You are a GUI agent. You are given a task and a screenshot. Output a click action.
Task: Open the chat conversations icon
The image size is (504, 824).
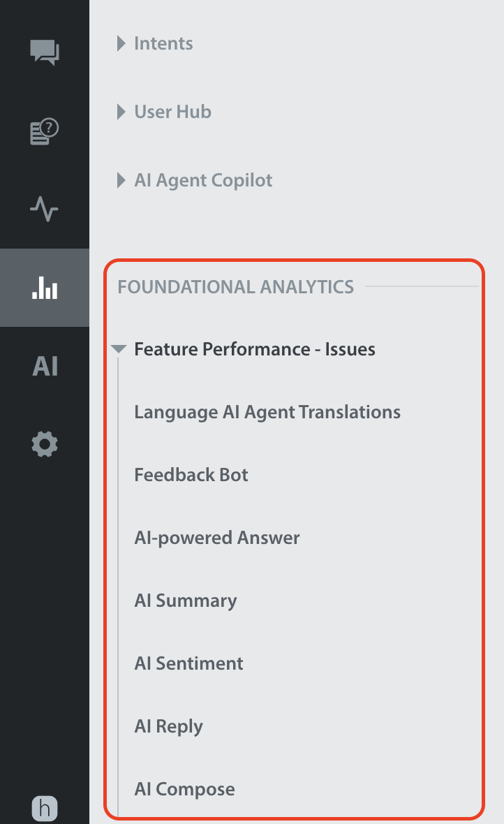(x=45, y=52)
